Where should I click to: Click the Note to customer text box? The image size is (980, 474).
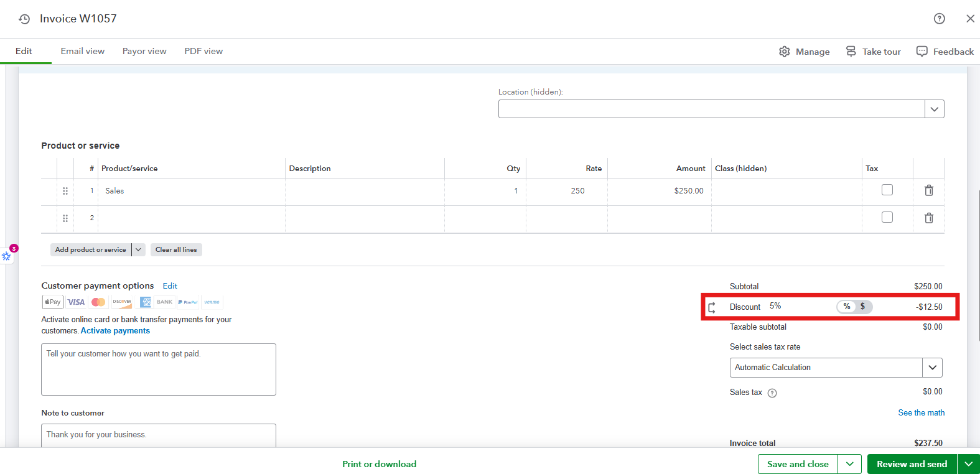click(159, 435)
